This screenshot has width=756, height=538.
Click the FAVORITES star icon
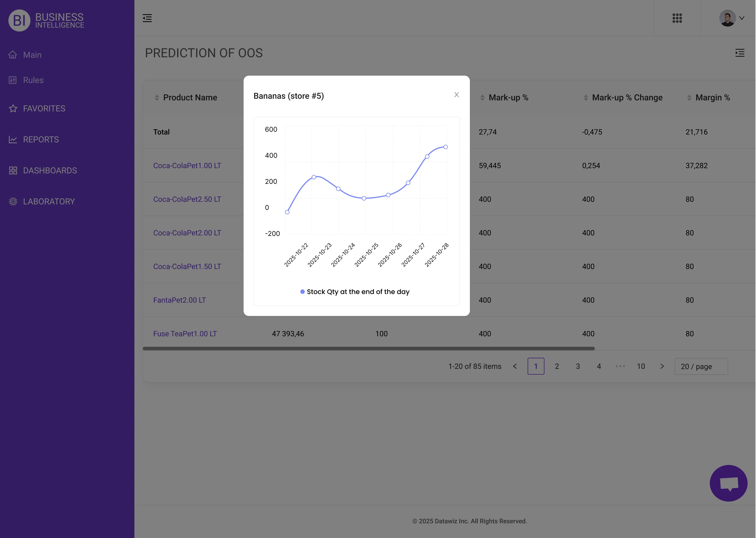pos(13,108)
